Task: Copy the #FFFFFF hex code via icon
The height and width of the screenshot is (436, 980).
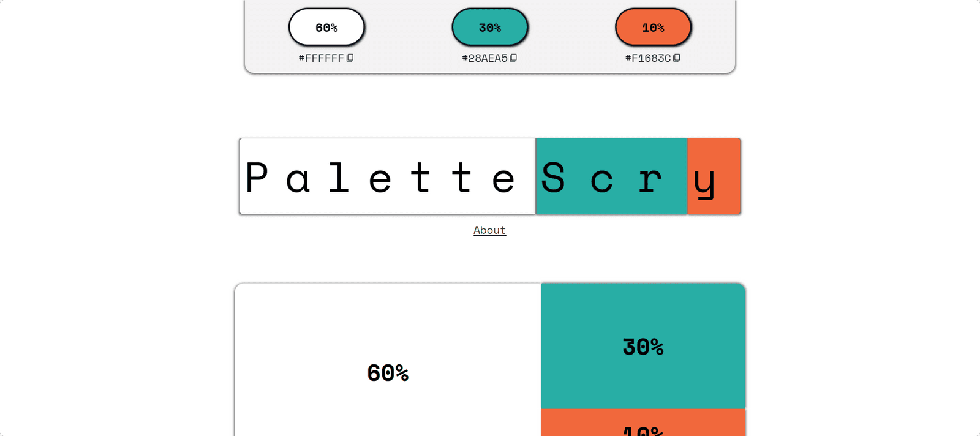Action: point(350,58)
